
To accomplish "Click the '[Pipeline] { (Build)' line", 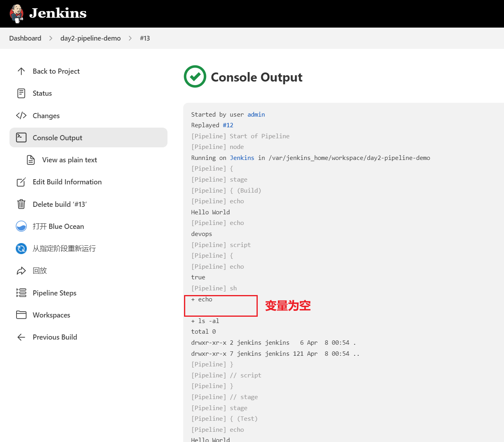I will (226, 191).
